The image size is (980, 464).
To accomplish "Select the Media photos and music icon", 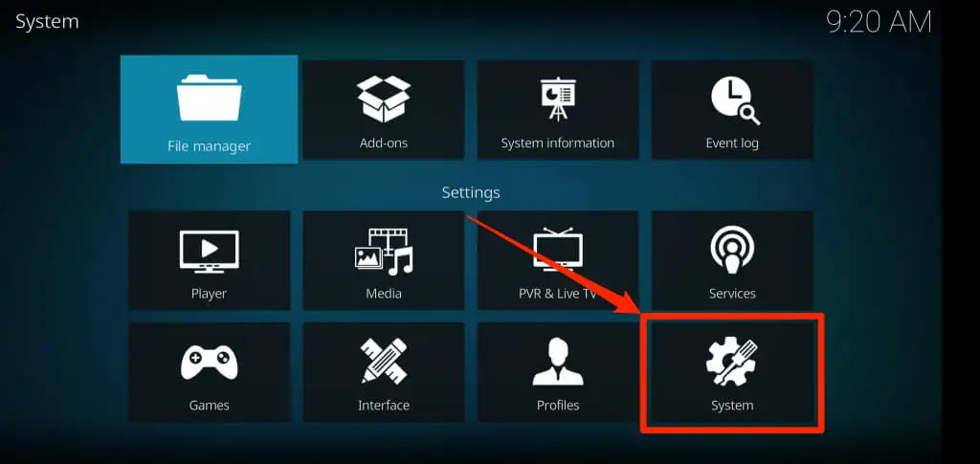I will pos(383,252).
